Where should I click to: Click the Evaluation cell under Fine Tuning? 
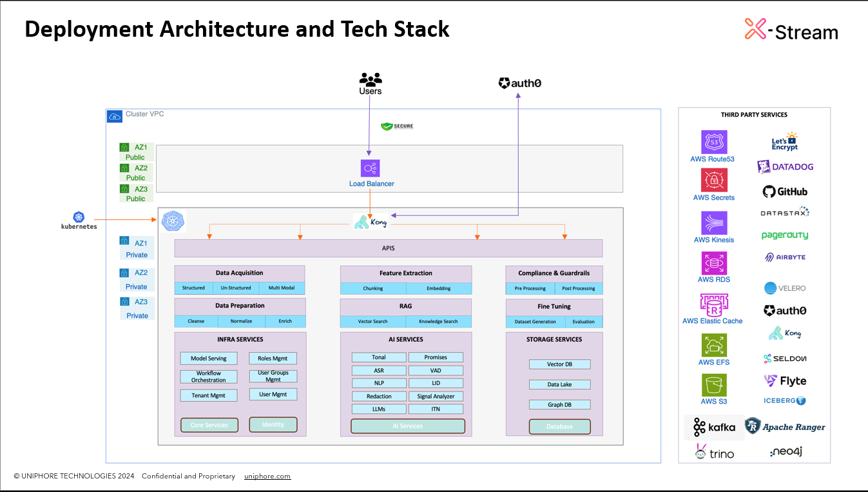pos(584,321)
